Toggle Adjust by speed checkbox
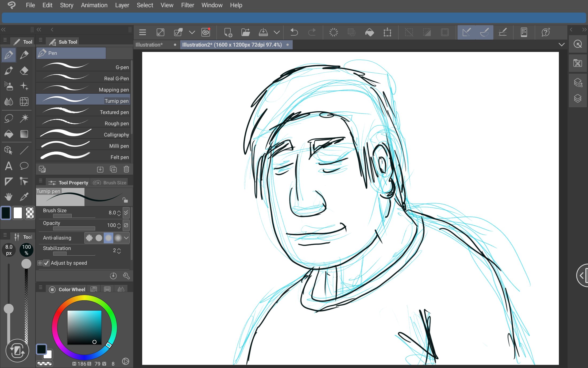The image size is (588, 368). click(x=47, y=263)
